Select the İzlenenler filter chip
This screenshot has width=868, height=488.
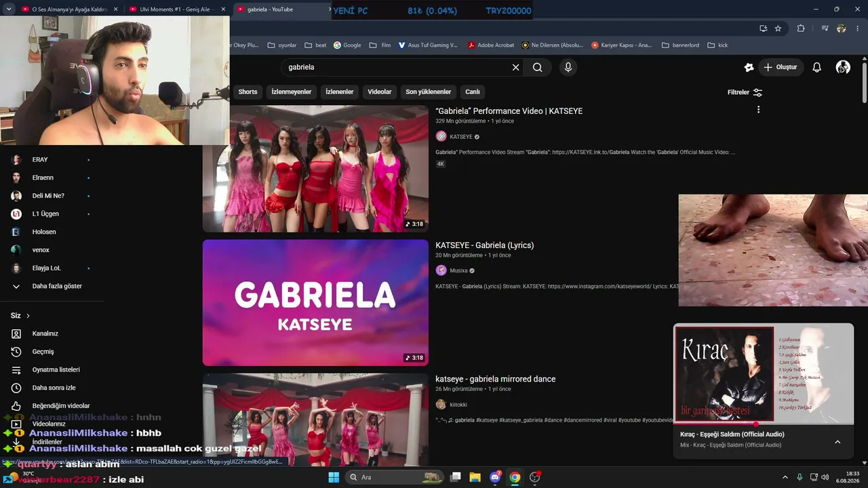point(339,91)
